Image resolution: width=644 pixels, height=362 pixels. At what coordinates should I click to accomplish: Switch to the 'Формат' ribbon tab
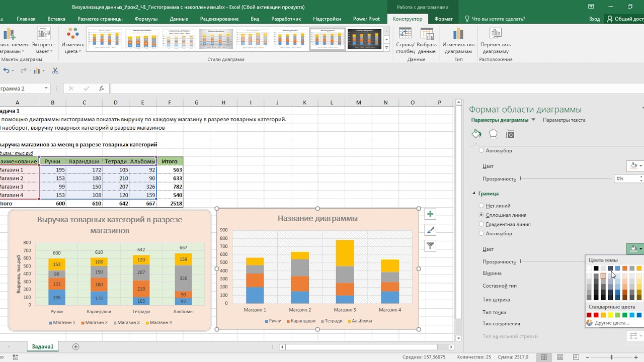[x=443, y=19]
